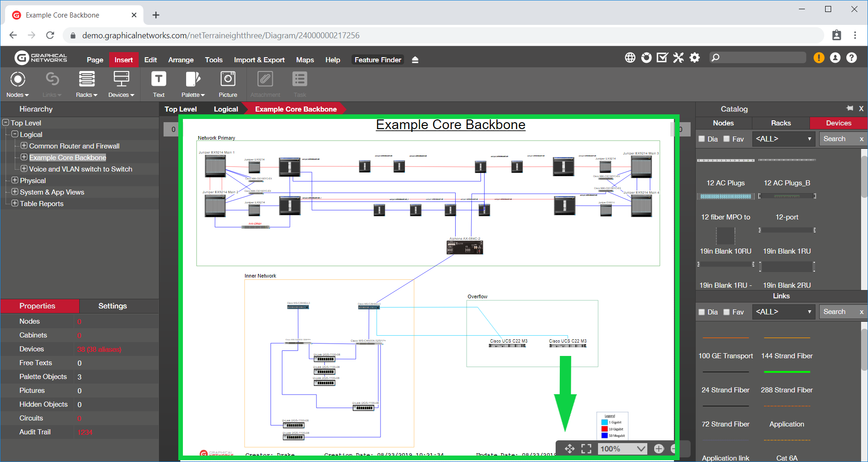Check the Fav box in Devices catalog

(727, 139)
